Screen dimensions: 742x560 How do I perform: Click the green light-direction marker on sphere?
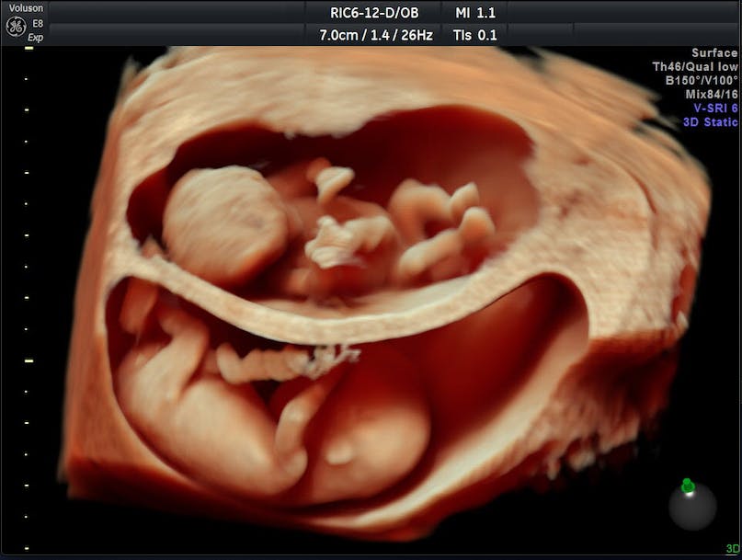click(x=687, y=485)
